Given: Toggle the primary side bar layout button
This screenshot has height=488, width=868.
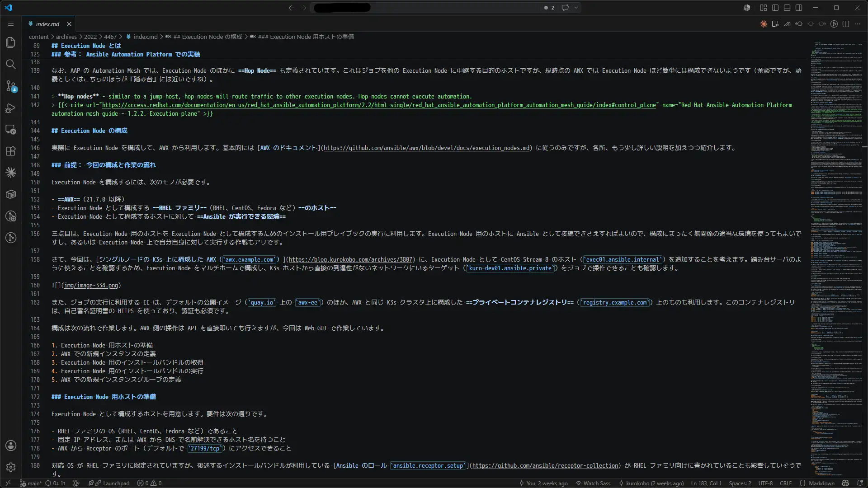Looking at the screenshot, I should pyautogui.click(x=775, y=8).
